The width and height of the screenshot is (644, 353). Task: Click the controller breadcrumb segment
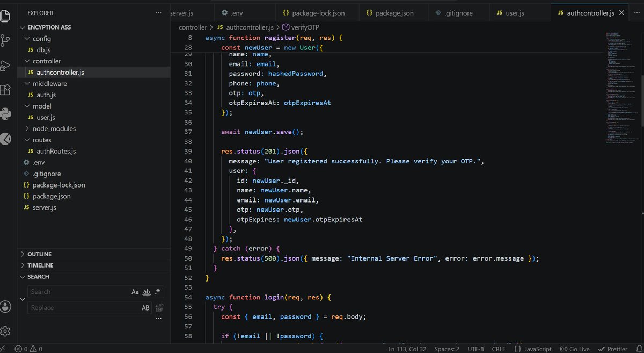[x=193, y=27]
